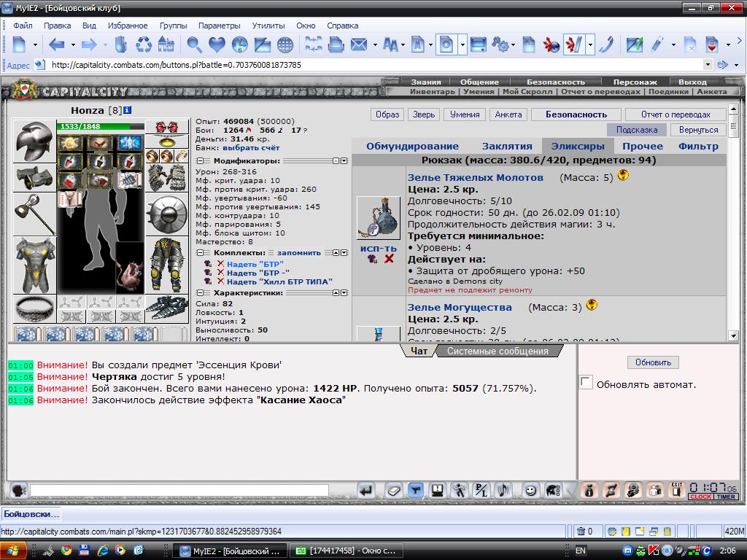This screenshot has width=747, height=560.
Task: Switch to CLOCK mode
Action: pos(701,497)
